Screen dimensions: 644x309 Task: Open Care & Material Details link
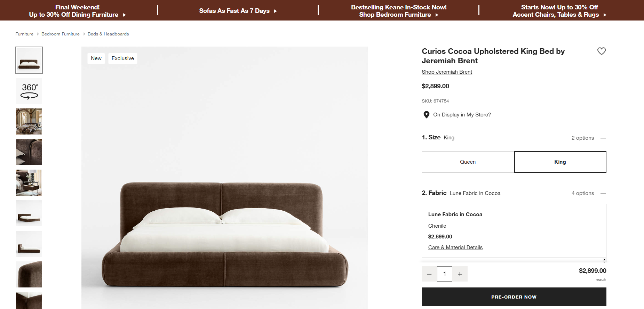455,247
